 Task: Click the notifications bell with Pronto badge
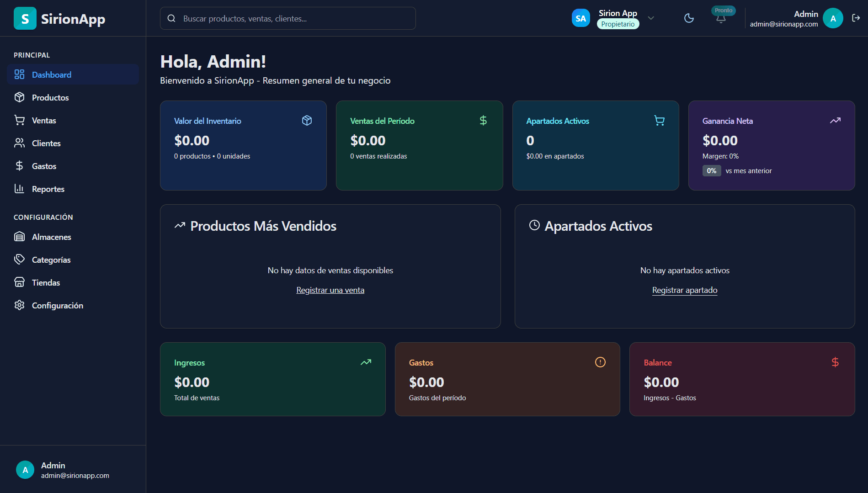[722, 17]
